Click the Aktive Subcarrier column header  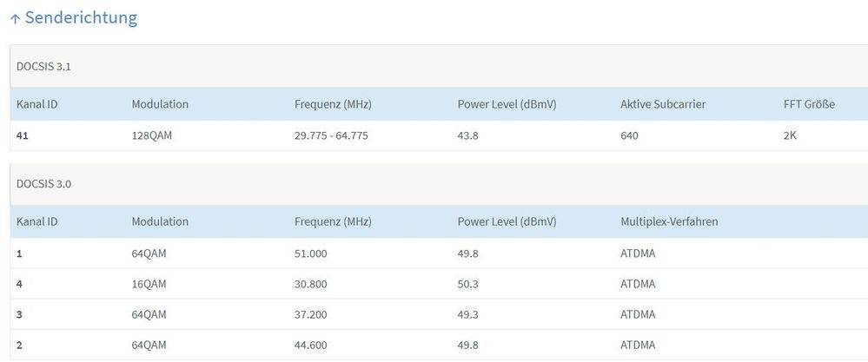pyautogui.click(x=663, y=104)
